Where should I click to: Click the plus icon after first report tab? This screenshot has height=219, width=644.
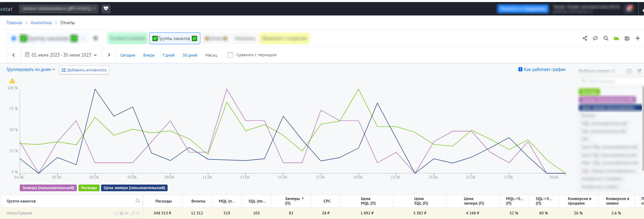95,38
